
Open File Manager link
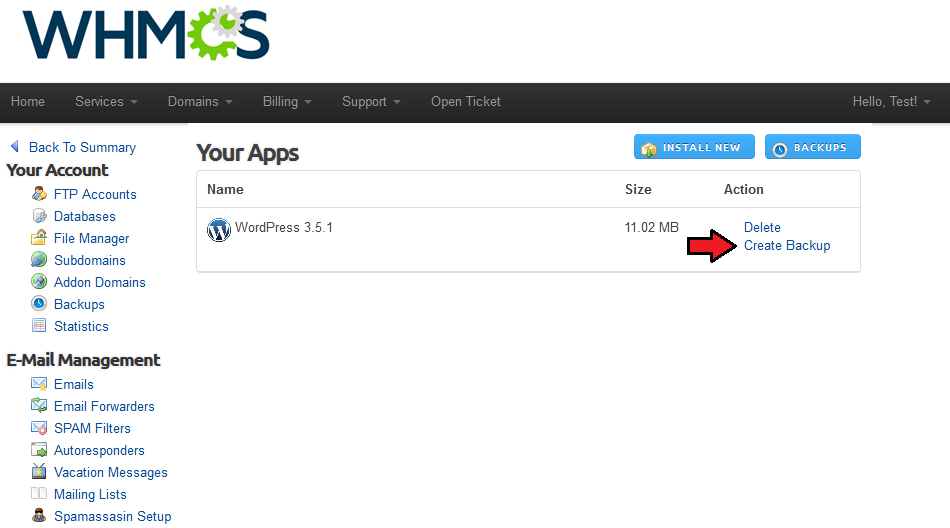coord(91,238)
